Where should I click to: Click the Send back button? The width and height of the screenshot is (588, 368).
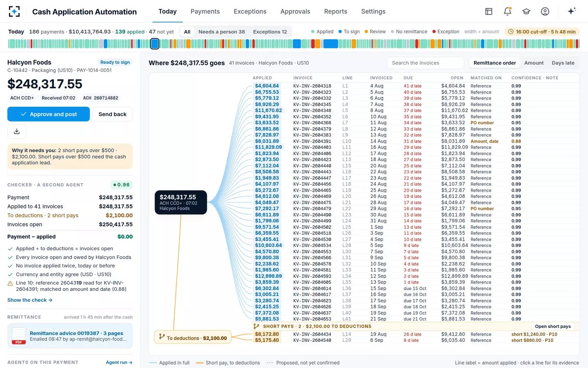tap(112, 114)
